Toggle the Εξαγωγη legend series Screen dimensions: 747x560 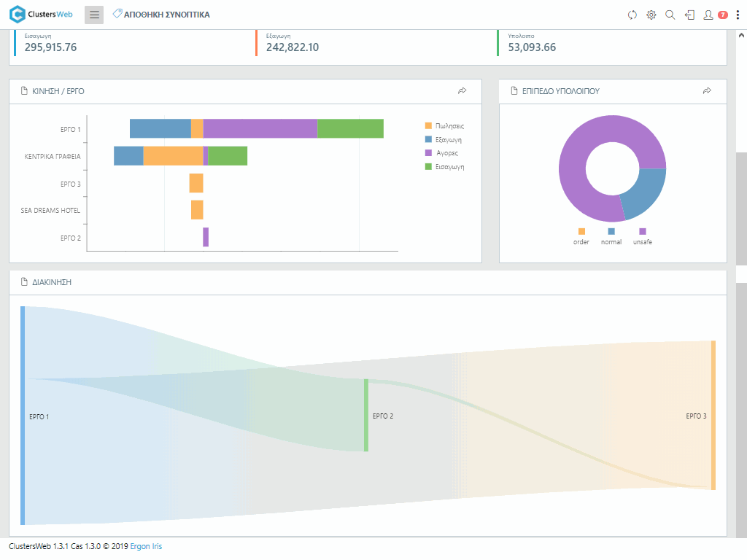pyautogui.click(x=444, y=139)
